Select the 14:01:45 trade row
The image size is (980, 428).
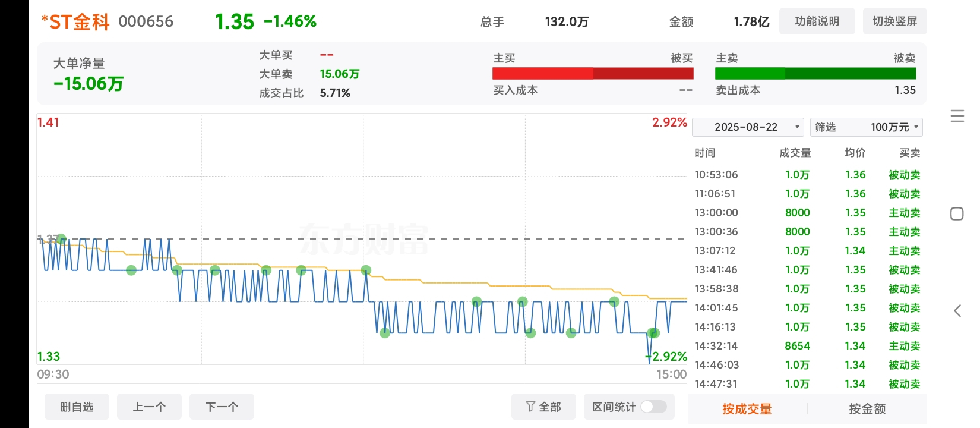click(x=807, y=308)
